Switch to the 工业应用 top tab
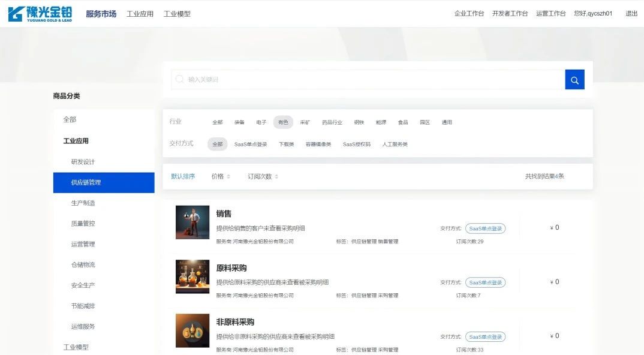 coord(140,14)
